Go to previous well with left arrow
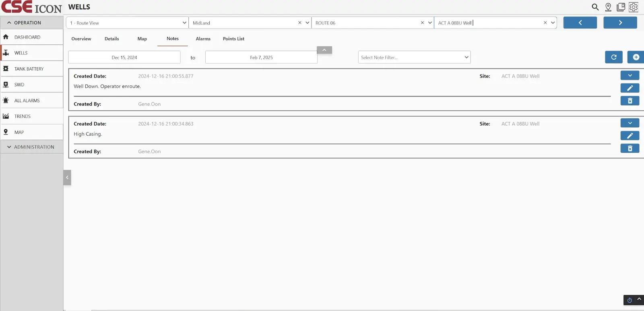The height and width of the screenshot is (311, 644). [580, 23]
